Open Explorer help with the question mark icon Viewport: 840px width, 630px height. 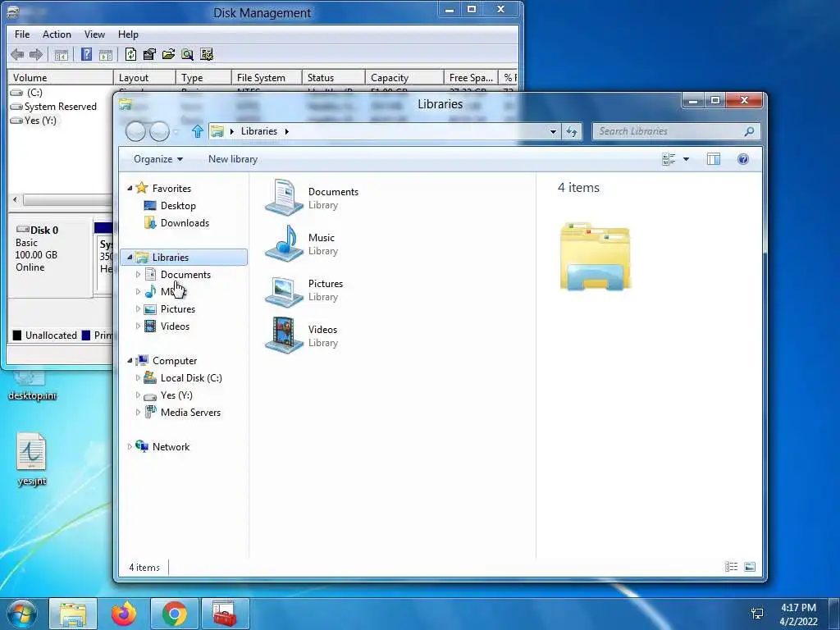point(743,159)
